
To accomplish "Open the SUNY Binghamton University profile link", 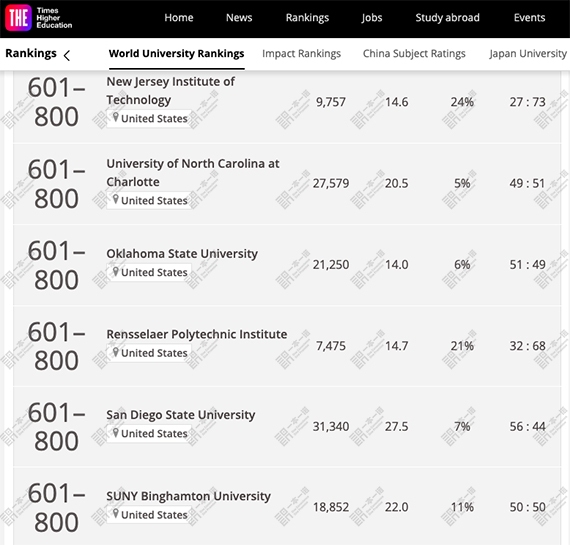I will [x=188, y=496].
